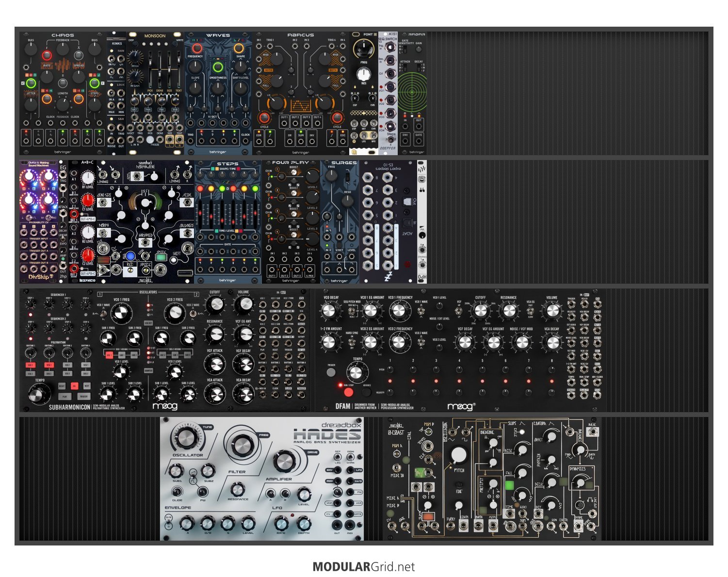The width and height of the screenshot is (728, 577).
Task: Click the 0-Coast MULTIPLY knob
Action: click(493, 484)
